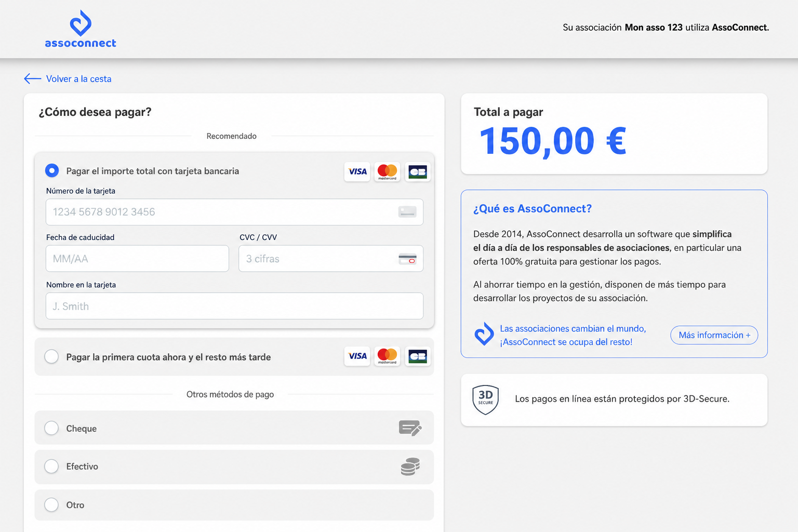Click the Mastercard icon in the full payment option
This screenshot has height=532, width=798.
pos(387,171)
